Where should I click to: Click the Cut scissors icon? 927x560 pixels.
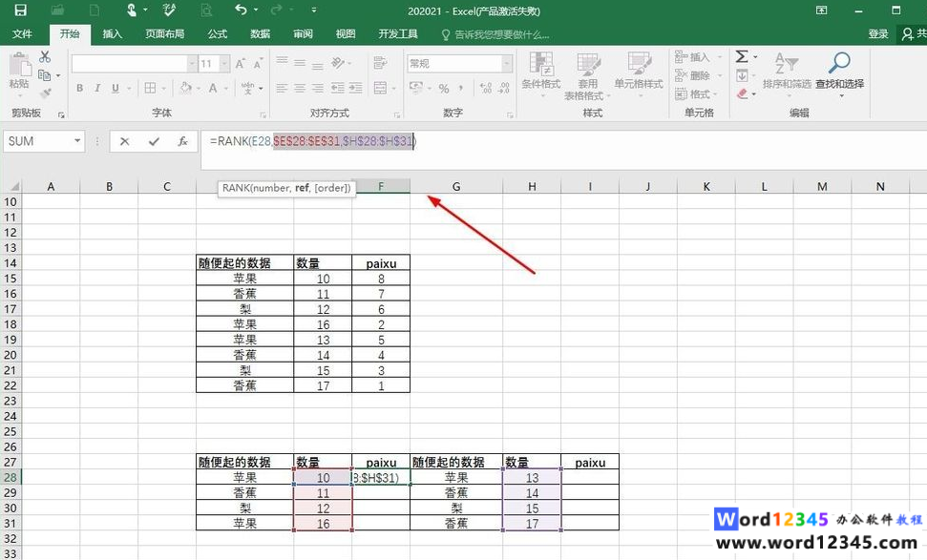[45, 57]
